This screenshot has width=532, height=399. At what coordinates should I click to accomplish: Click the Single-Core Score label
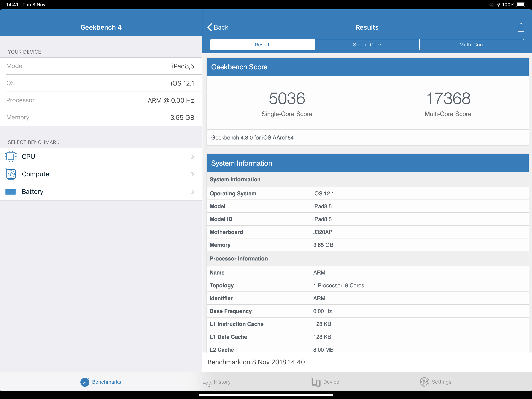coord(287,114)
